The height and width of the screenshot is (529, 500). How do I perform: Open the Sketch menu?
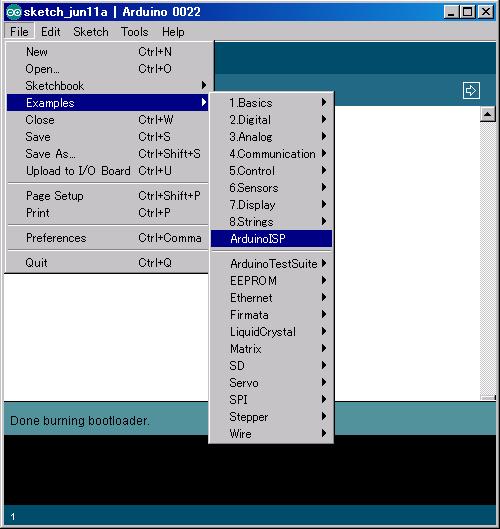91,32
